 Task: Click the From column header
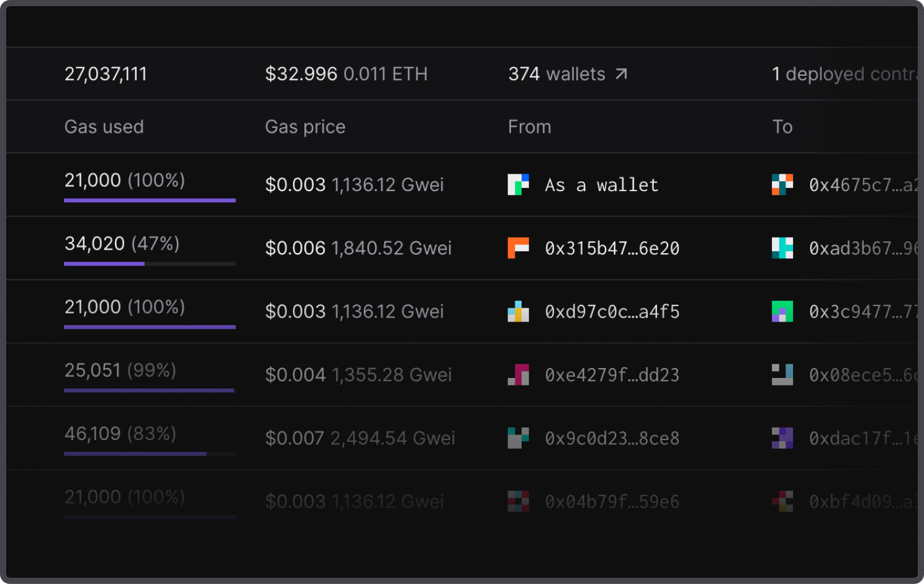click(x=529, y=127)
